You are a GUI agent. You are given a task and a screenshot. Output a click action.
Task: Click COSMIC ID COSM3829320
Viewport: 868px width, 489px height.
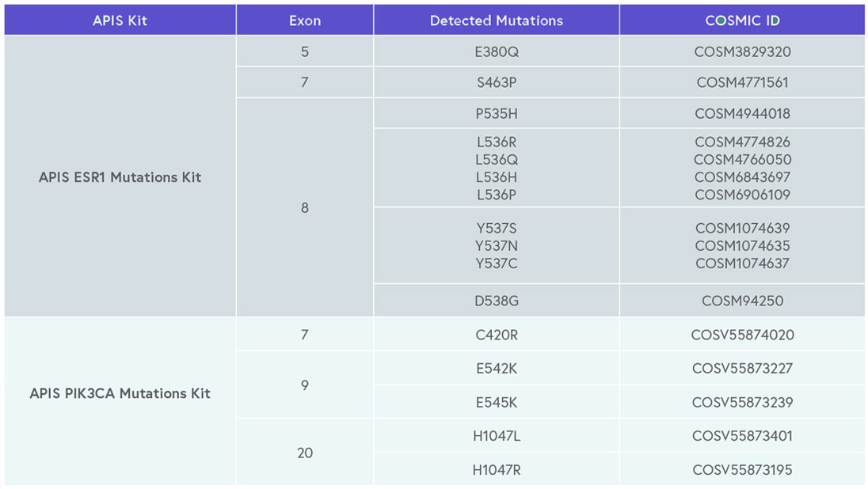coord(742,52)
